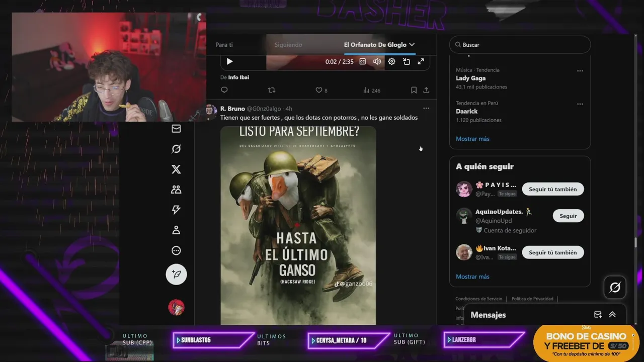
Task: Open options for Lady Gaga trend
Action: click(580, 71)
